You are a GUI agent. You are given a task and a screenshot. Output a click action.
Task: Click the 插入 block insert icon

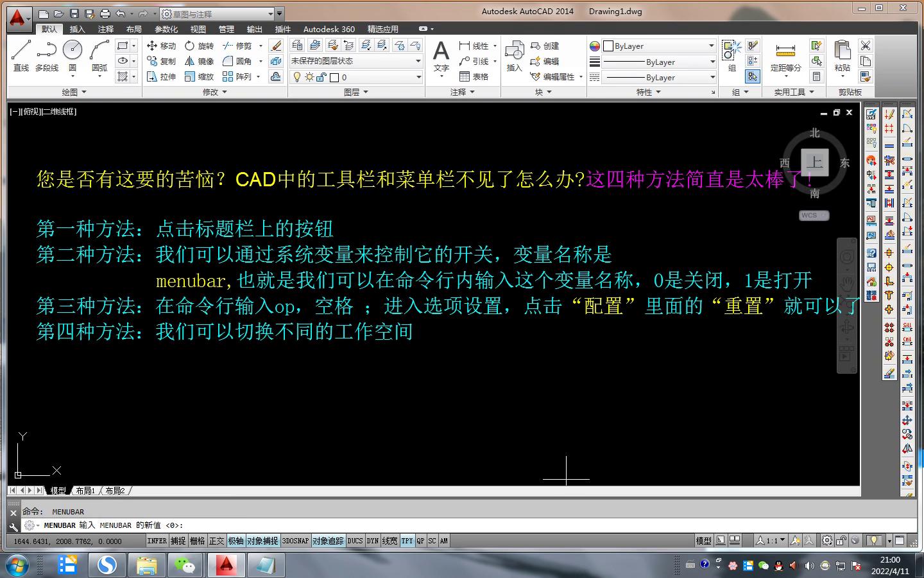coord(515,55)
